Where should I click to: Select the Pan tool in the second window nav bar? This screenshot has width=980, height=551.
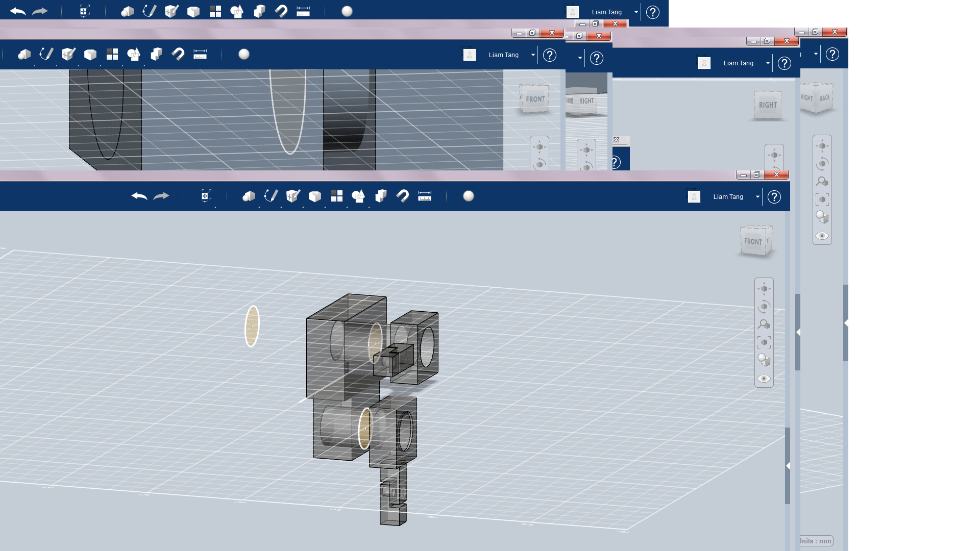tap(540, 147)
